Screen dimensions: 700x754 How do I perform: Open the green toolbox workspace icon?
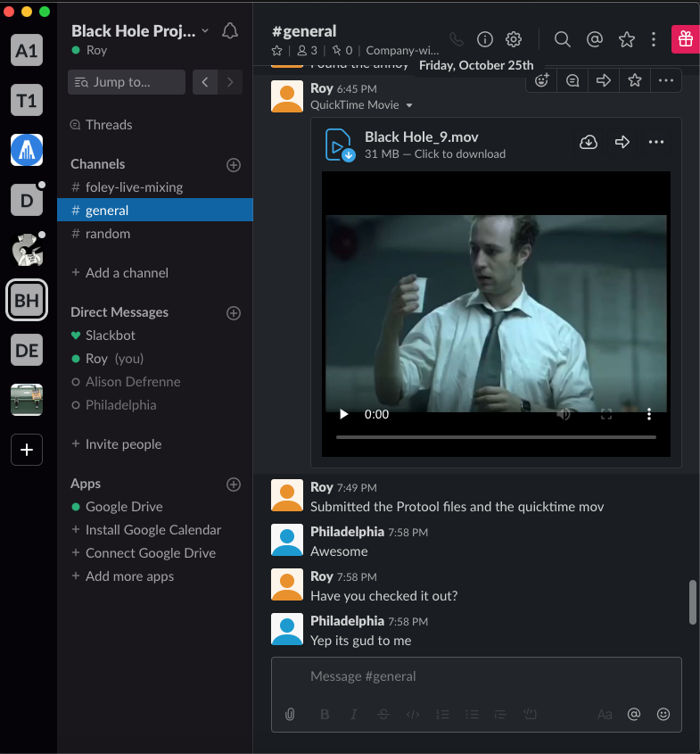tap(27, 400)
